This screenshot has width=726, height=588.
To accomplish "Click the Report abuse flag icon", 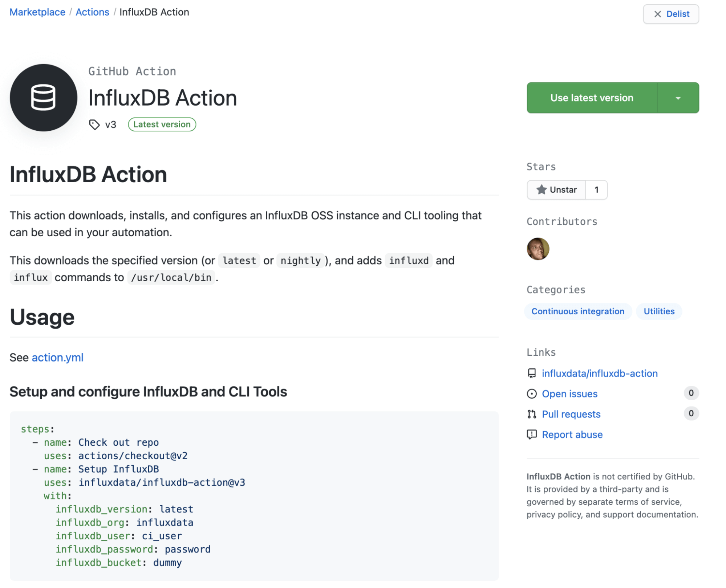I will point(531,434).
